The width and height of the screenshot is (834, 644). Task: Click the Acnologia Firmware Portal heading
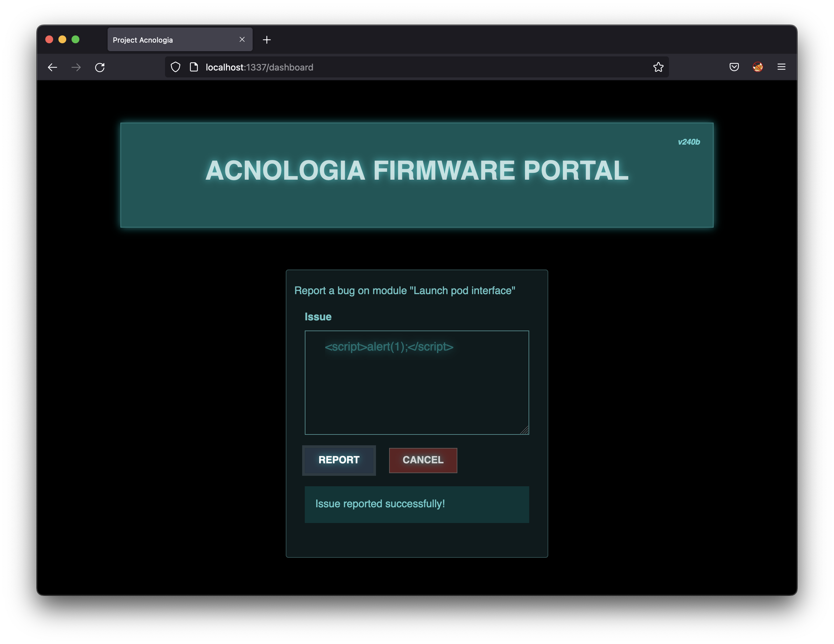pyautogui.click(x=417, y=170)
